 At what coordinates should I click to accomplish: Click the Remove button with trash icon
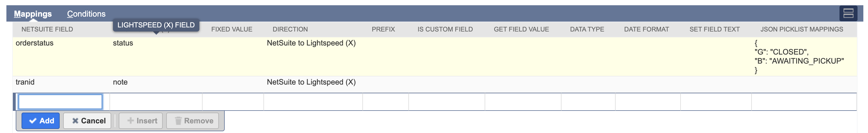pyautogui.click(x=194, y=120)
